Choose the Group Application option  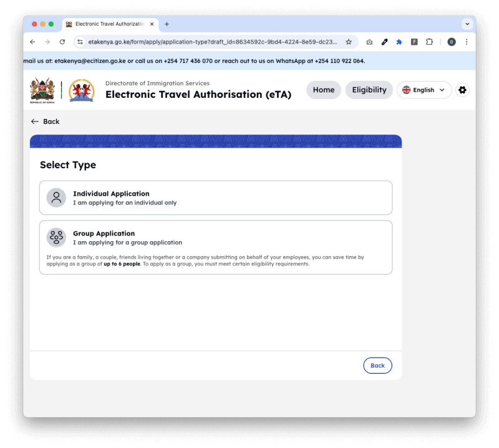[216, 247]
